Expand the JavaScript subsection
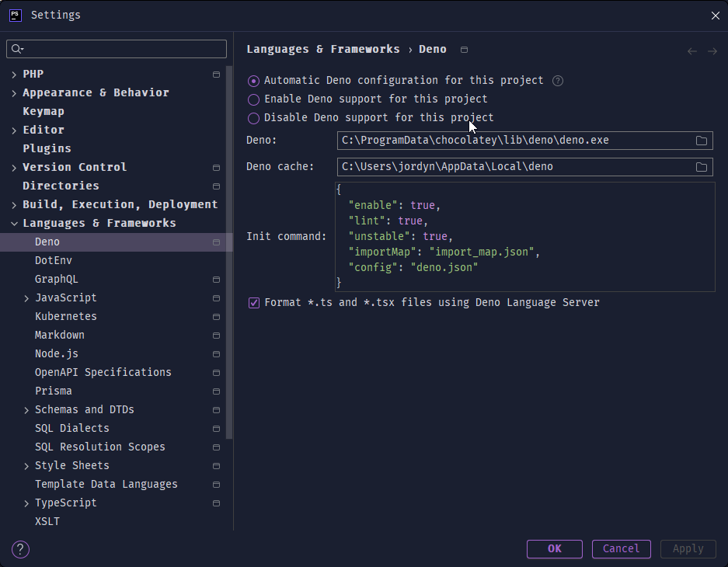The height and width of the screenshot is (567, 728). (x=26, y=298)
